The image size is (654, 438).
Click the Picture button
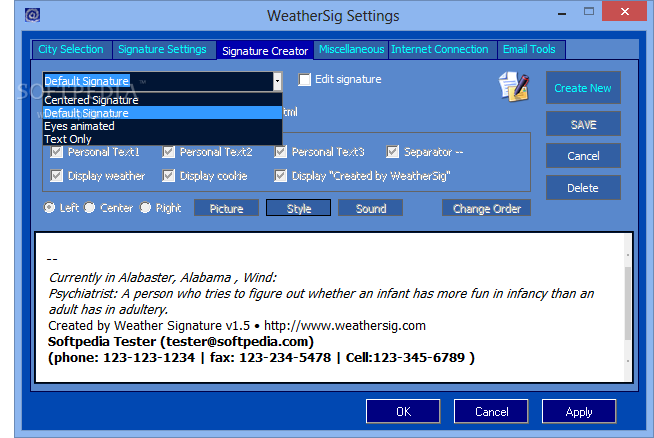tap(226, 208)
